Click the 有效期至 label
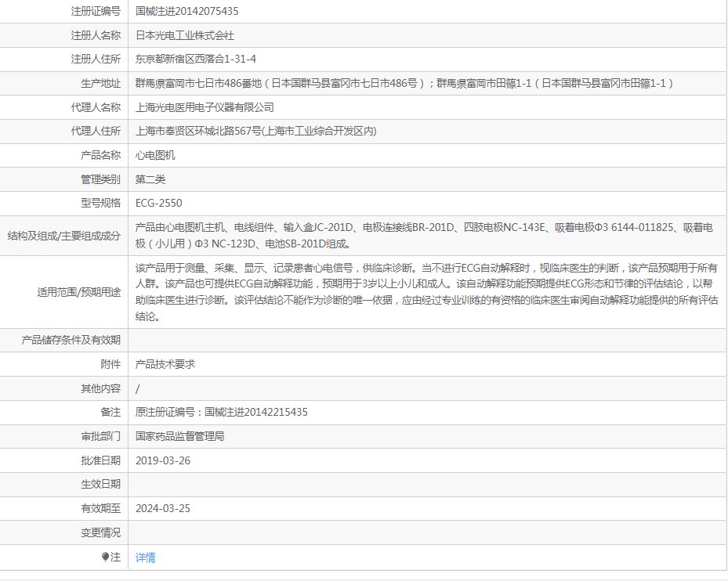728x581 pixels. (101, 508)
